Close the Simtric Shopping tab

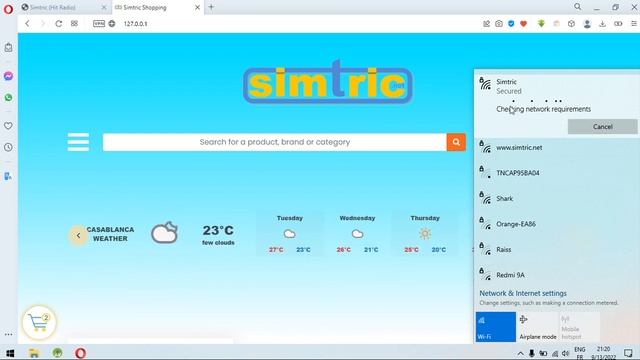(198, 7)
